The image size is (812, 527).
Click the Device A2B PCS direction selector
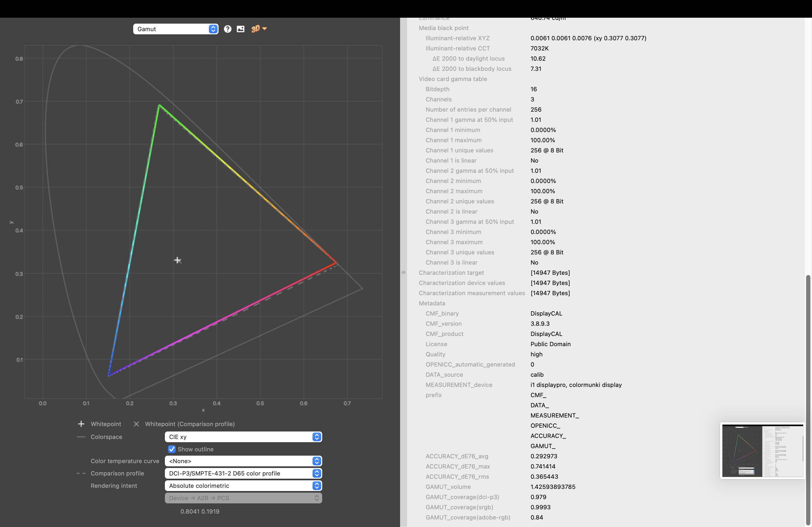(243, 498)
